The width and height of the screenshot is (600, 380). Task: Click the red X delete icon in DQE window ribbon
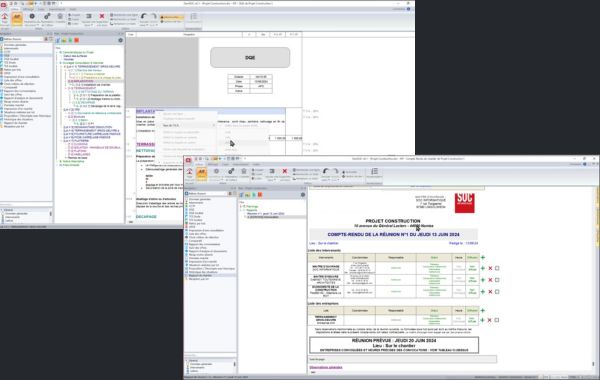tap(102, 16)
